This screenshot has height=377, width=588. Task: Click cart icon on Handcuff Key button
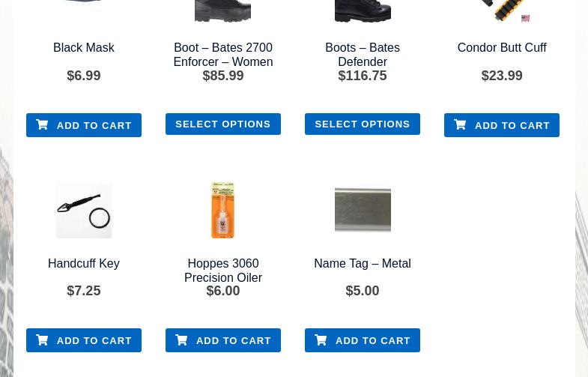(x=43, y=340)
